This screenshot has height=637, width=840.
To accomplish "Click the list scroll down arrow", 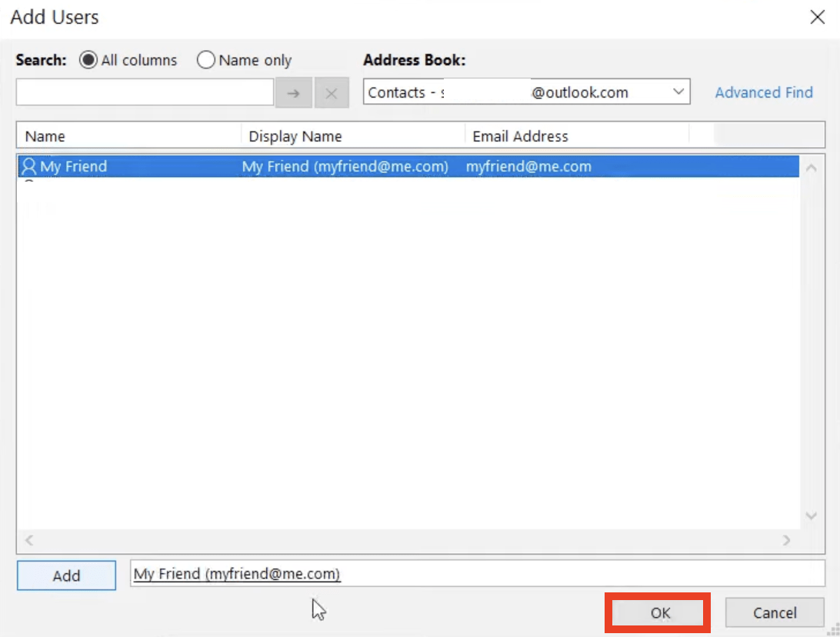I will pos(811,515).
